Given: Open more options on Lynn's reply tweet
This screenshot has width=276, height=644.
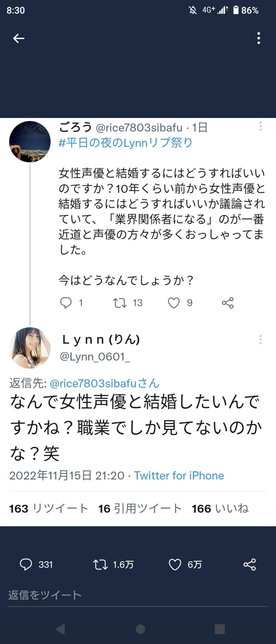Looking at the screenshot, I should [261, 339].
